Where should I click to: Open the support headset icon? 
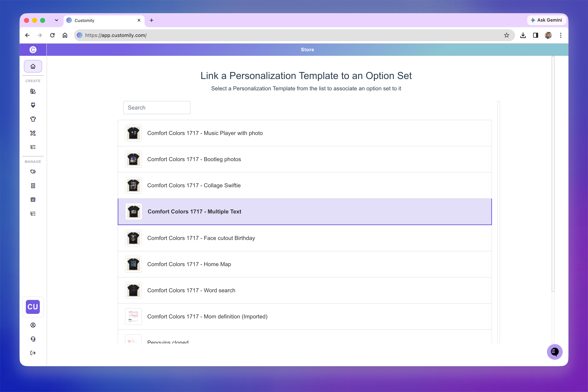[x=33, y=339]
